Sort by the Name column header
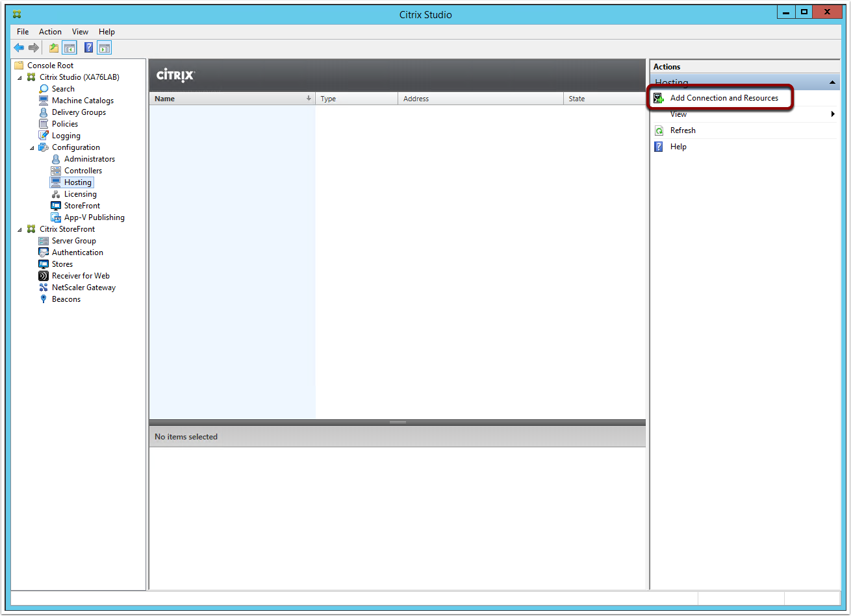The image size is (851, 616). [x=232, y=99]
